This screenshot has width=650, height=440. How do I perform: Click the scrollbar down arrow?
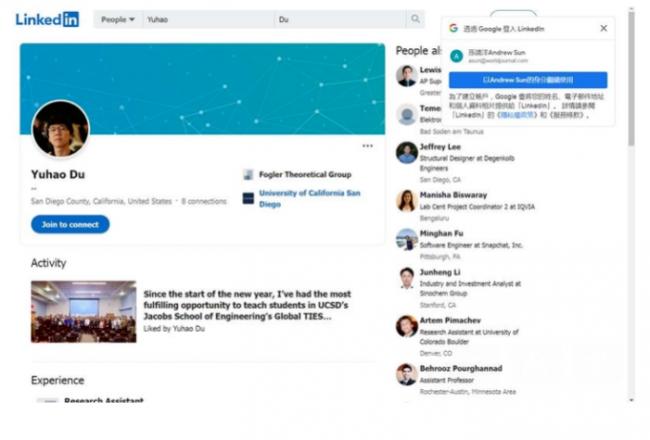pyautogui.click(x=631, y=400)
